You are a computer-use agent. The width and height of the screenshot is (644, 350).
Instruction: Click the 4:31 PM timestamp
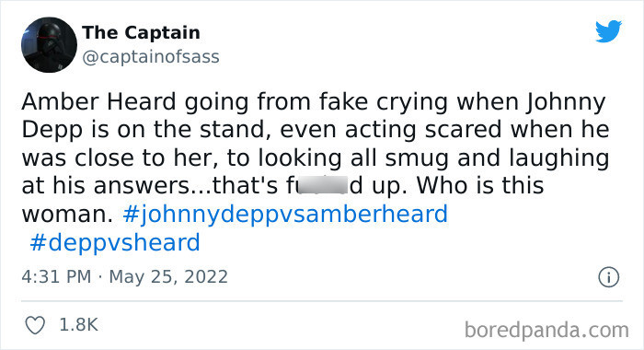[x=56, y=276]
